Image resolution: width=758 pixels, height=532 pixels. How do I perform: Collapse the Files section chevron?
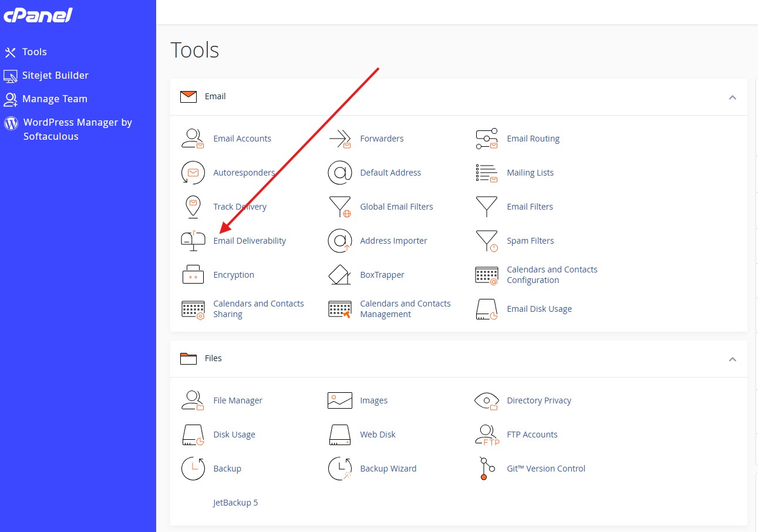click(x=732, y=359)
